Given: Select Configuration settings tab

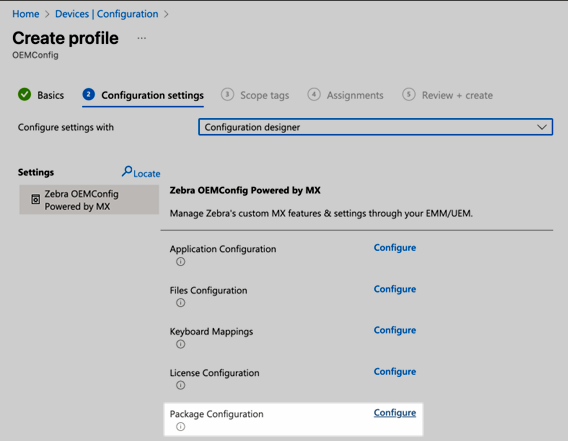Looking at the screenshot, I should point(143,95).
